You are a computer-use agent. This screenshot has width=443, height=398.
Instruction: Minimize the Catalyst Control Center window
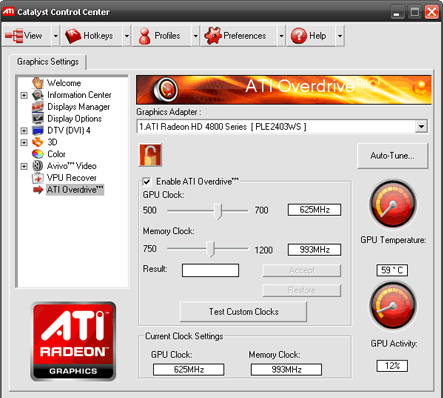click(397, 13)
